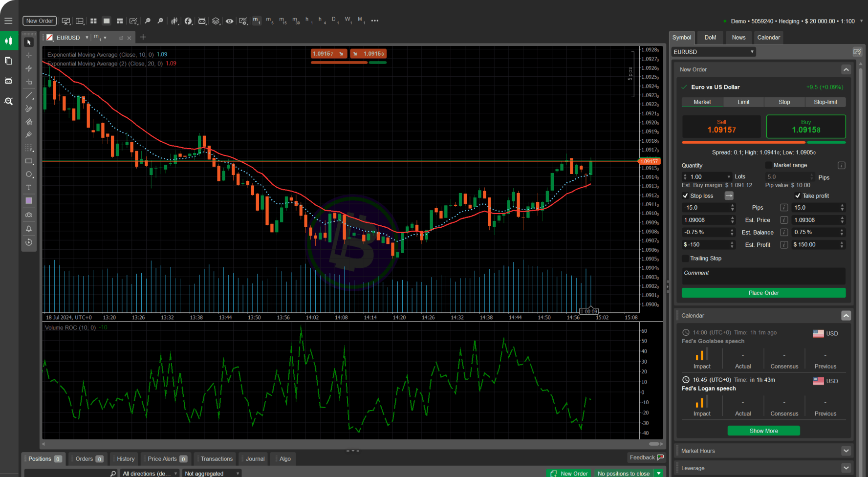
Task: Open the Copy section in left sidebar
Action: (x=9, y=61)
